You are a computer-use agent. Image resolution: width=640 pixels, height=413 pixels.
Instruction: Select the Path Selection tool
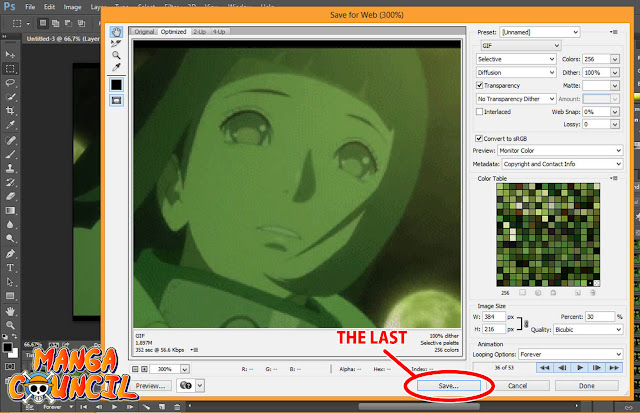tap(10, 282)
